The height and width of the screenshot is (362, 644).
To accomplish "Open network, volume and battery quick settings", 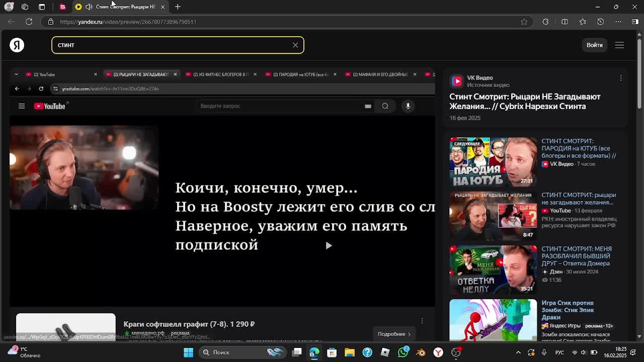I will [584, 352].
